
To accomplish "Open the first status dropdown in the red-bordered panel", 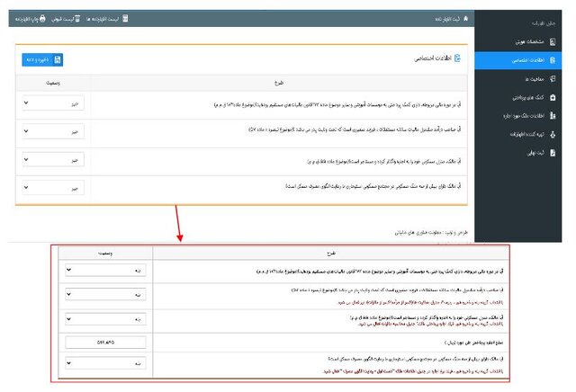I will 106,268.
